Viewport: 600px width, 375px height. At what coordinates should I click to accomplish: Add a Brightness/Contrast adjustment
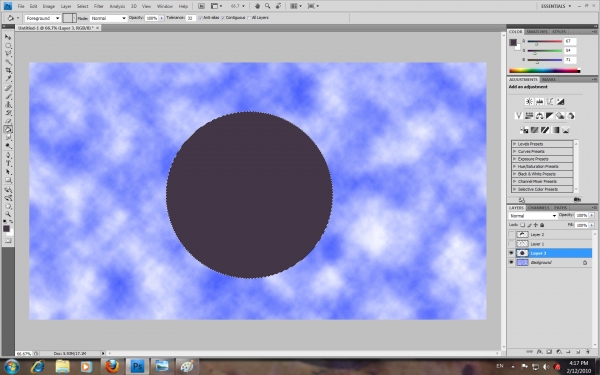[529, 101]
